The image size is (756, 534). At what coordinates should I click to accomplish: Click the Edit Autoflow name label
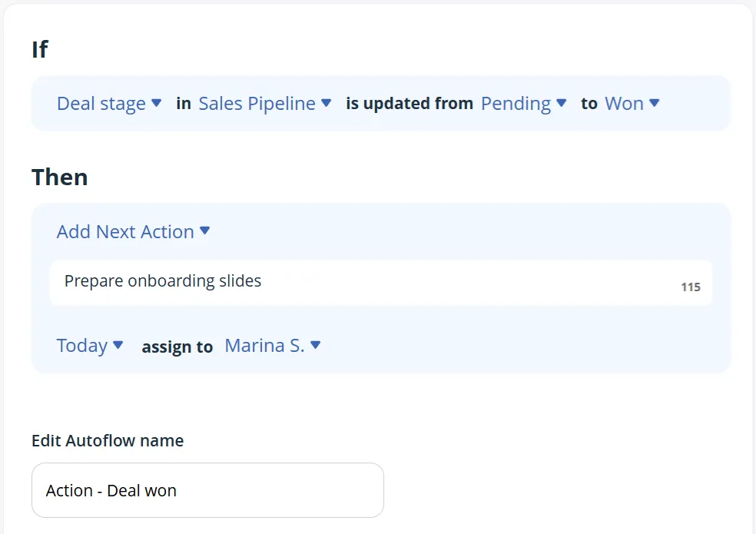tap(108, 440)
